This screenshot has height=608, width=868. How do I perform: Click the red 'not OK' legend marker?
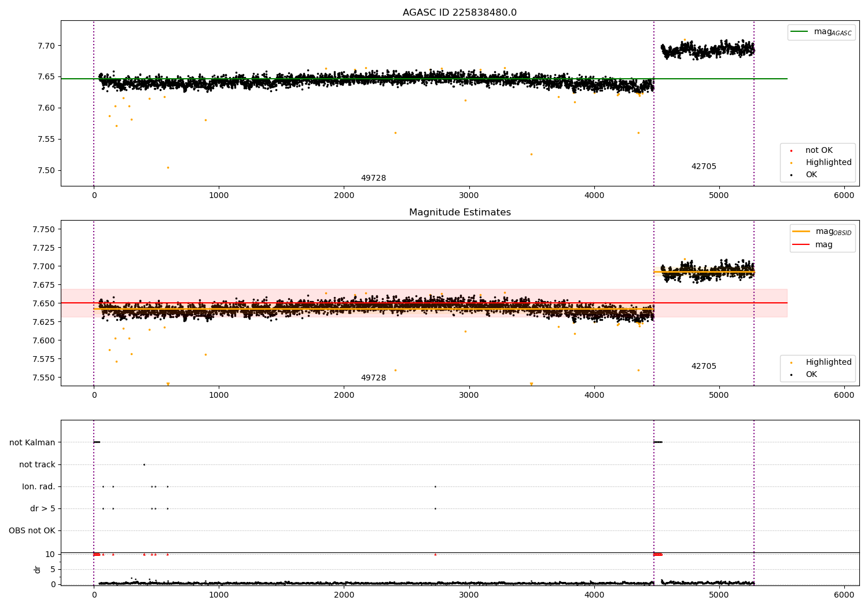(x=791, y=151)
